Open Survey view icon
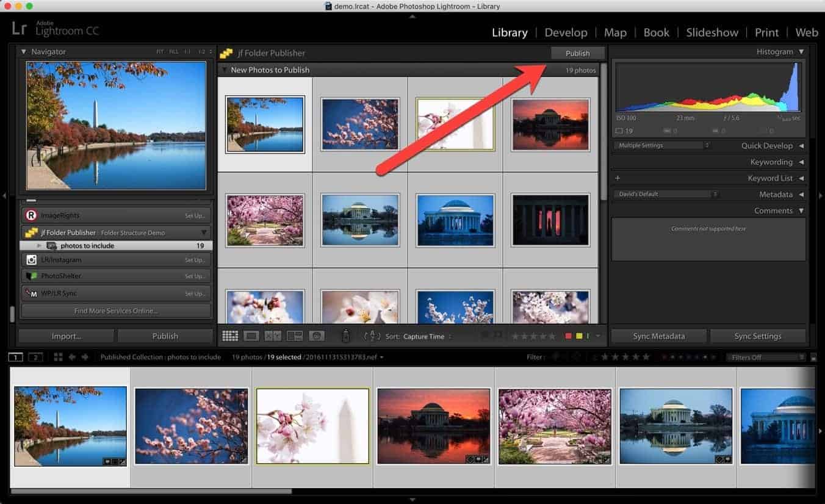The image size is (825, 504). point(295,336)
